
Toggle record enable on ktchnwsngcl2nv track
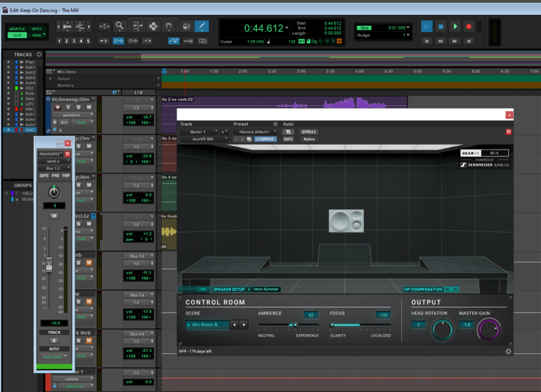(58, 107)
